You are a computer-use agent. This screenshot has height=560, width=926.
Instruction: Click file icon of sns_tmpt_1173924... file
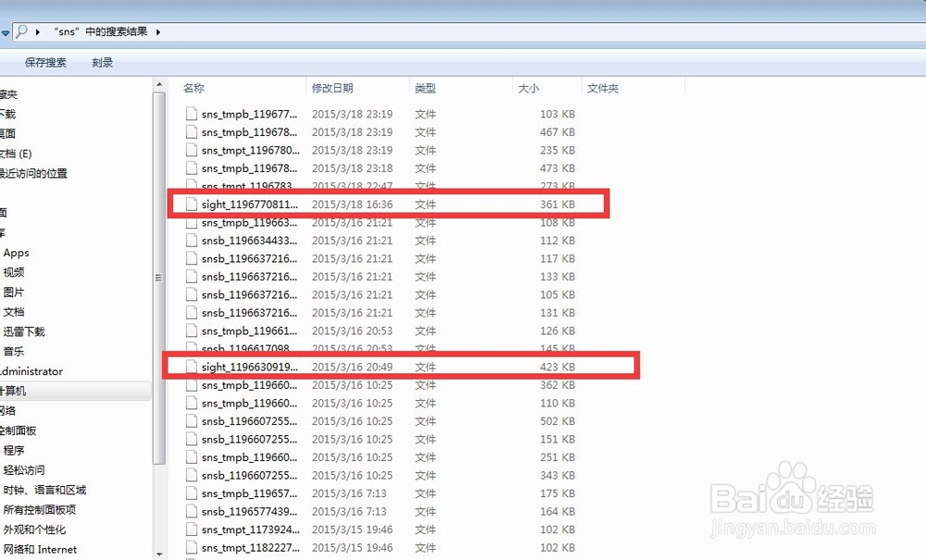coord(192,529)
